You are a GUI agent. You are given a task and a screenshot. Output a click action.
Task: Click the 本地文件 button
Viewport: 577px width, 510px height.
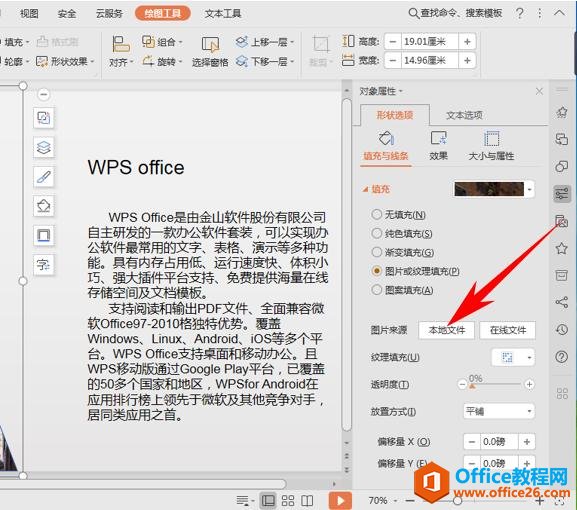click(x=447, y=330)
